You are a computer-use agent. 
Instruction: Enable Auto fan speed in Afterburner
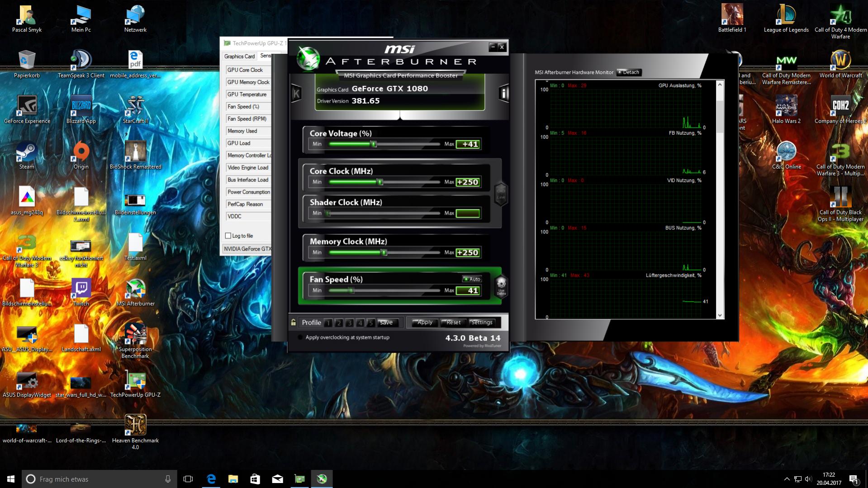pos(472,279)
